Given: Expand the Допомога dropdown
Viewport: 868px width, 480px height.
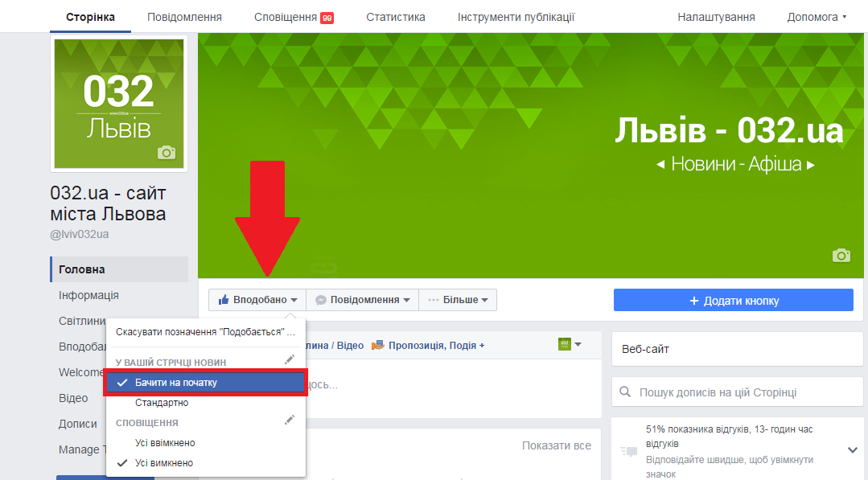Looking at the screenshot, I should (817, 17).
